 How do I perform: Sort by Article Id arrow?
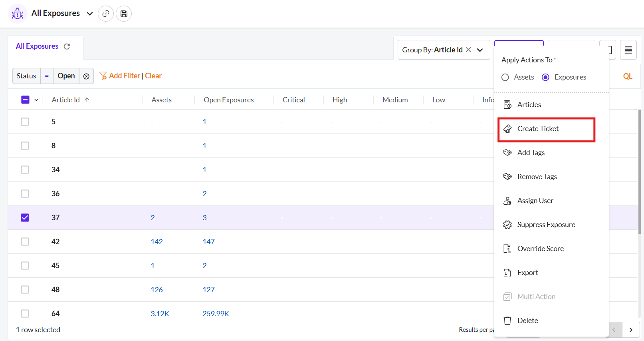click(87, 100)
